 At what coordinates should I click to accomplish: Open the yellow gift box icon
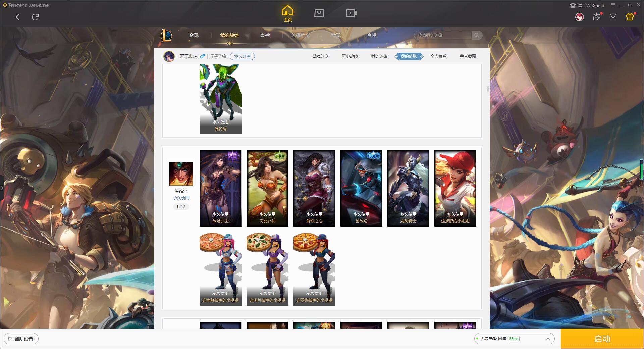pyautogui.click(x=630, y=17)
